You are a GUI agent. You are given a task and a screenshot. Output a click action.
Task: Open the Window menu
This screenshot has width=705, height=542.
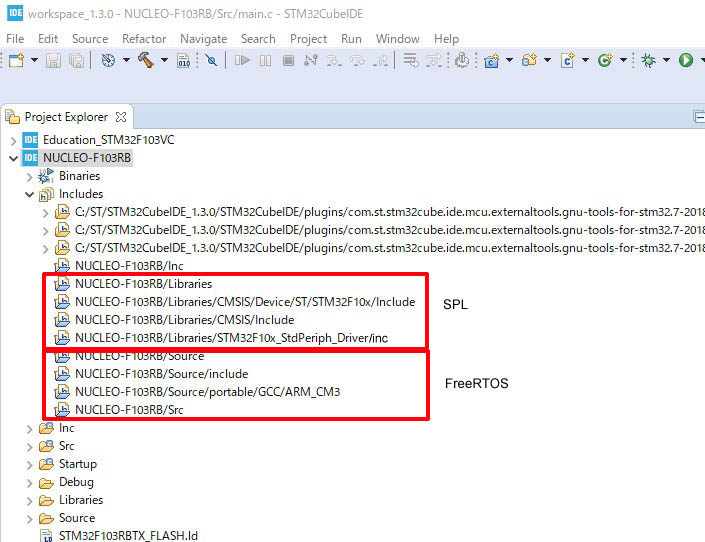397,38
